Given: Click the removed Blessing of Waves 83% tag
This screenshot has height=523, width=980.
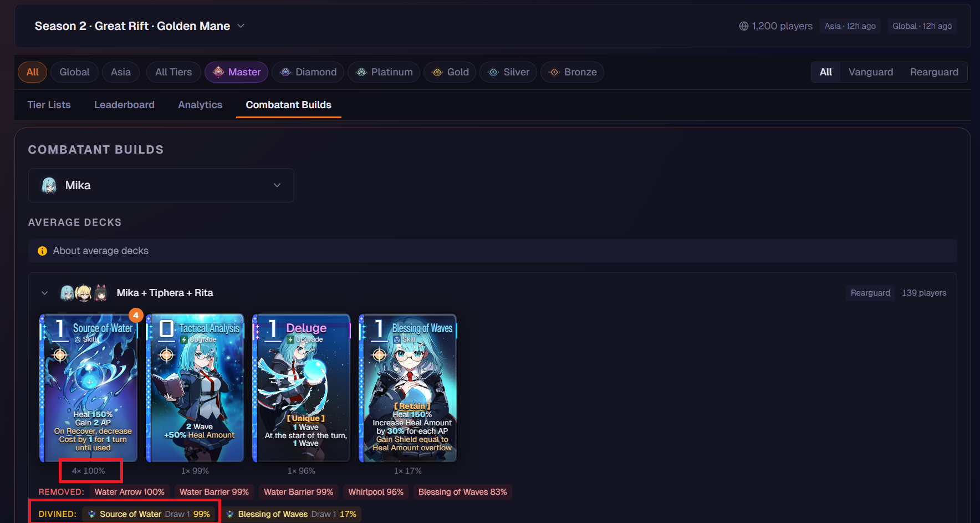Looking at the screenshot, I should coord(463,492).
